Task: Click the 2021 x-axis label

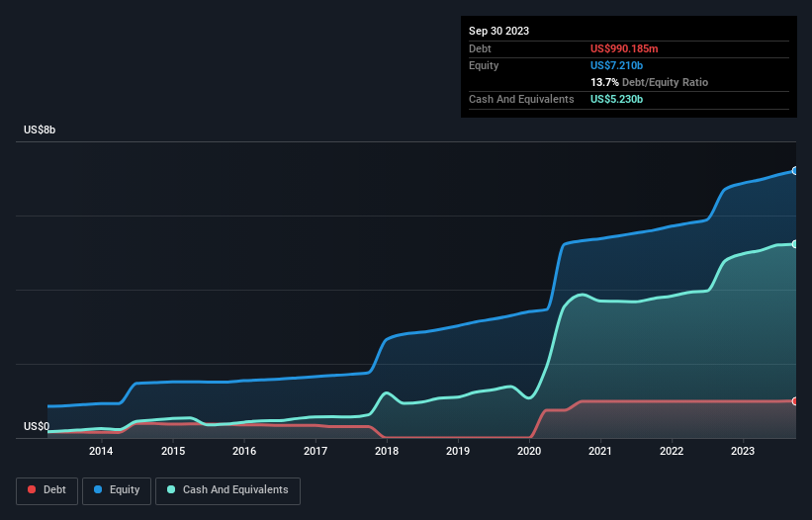Action: pyautogui.click(x=600, y=451)
